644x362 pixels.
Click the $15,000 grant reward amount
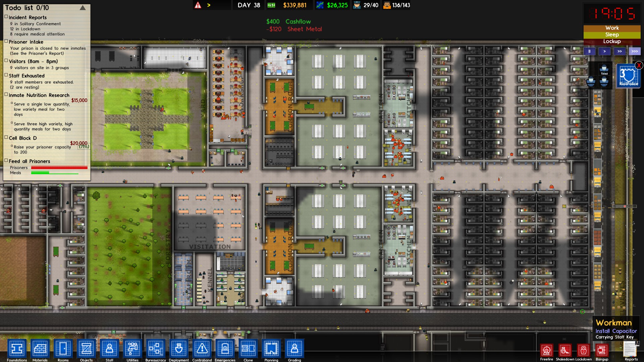point(79,100)
